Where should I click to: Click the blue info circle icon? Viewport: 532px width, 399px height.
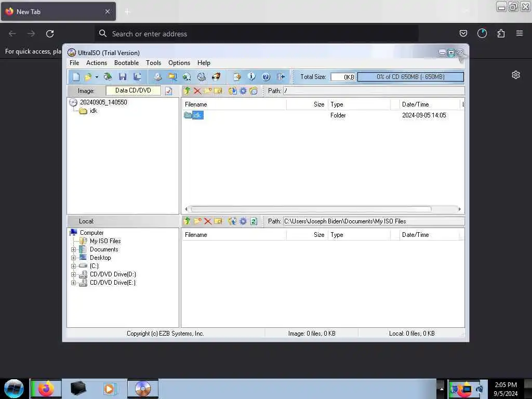point(251,77)
